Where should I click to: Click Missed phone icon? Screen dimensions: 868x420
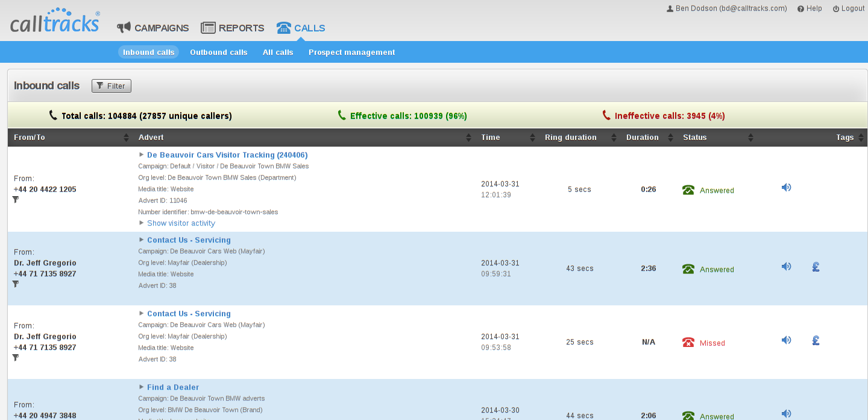pyautogui.click(x=688, y=343)
